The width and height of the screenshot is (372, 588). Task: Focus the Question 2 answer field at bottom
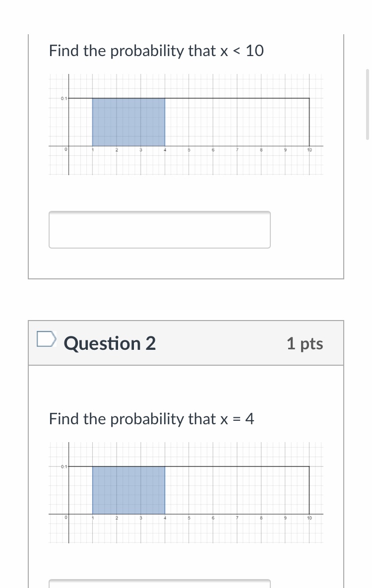[159, 583]
